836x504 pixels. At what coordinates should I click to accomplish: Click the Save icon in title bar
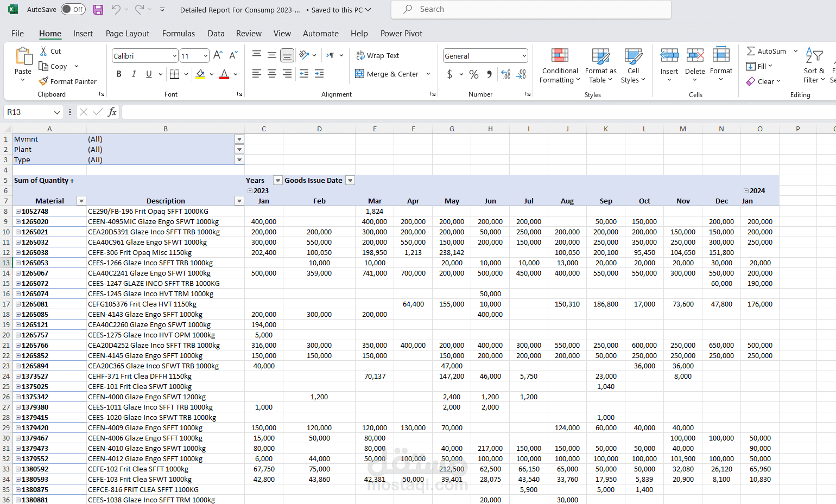tap(98, 9)
